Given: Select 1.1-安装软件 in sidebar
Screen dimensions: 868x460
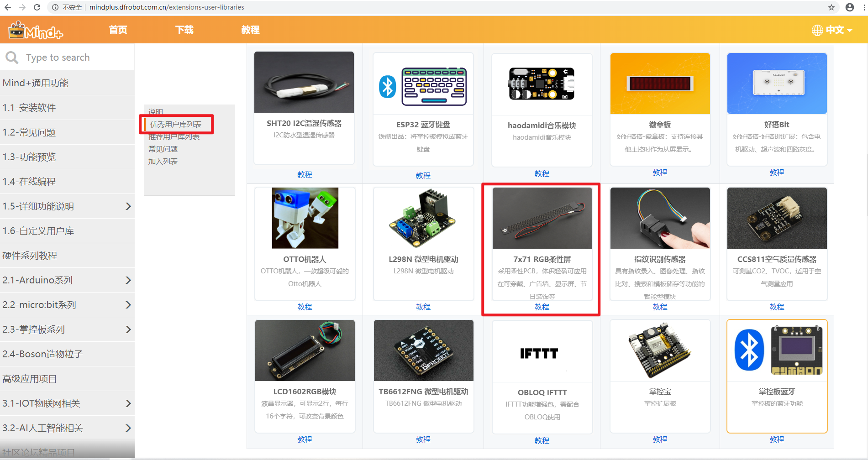Looking at the screenshot, I should 67,108.
